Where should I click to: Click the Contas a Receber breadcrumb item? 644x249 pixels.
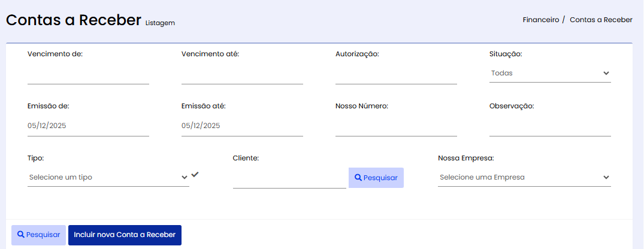(601, 20)
